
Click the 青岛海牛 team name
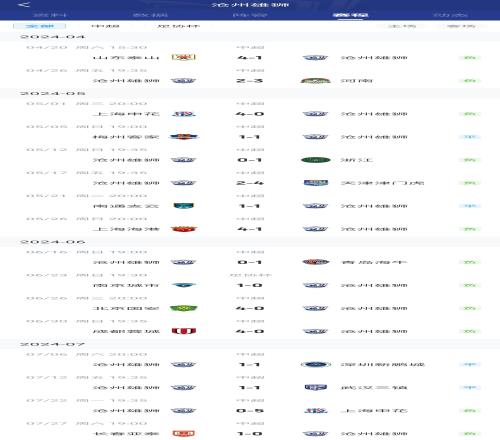tap(374, 262)
